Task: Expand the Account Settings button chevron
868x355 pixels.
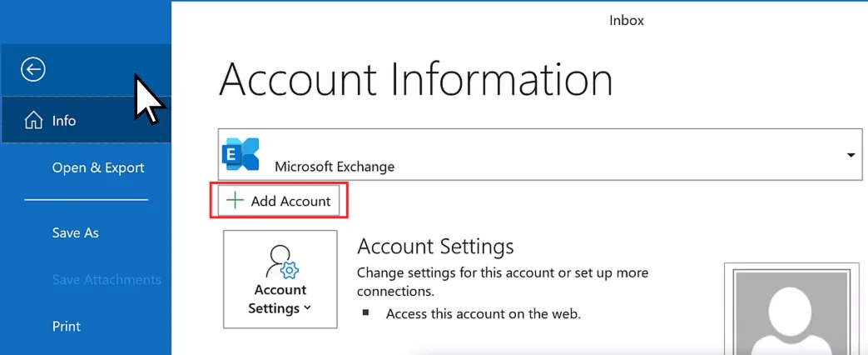Action: point(308,309)
